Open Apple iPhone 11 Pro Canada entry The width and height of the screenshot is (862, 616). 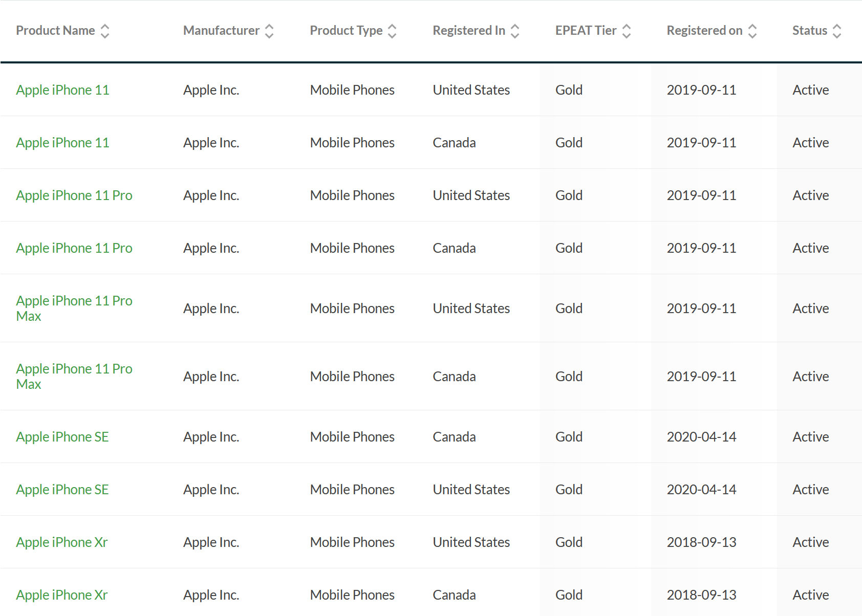[x=74, y=248]
